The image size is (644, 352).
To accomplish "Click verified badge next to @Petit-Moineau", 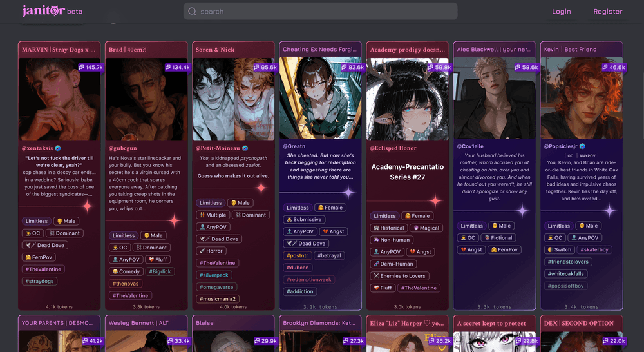I will 245,148.
